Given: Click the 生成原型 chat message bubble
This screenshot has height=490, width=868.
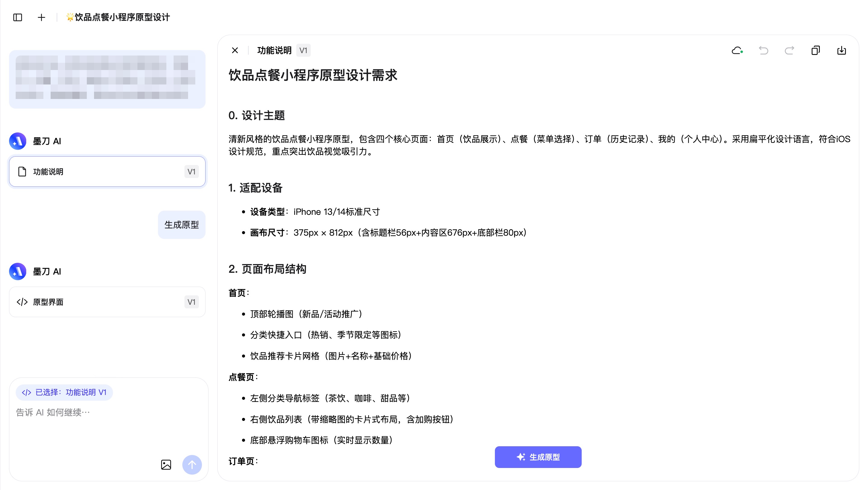Looking at the screenshot, I should [181, 224].
